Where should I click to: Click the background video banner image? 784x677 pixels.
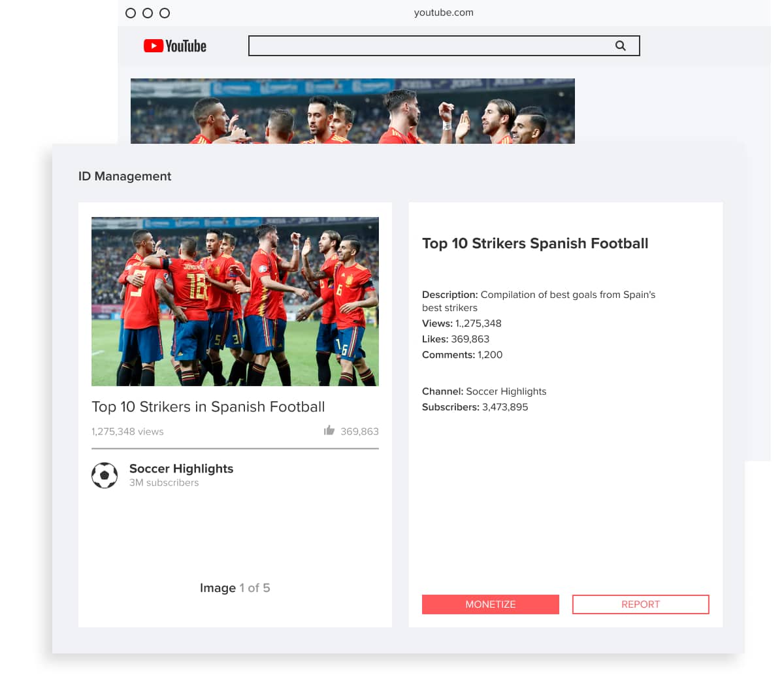tap(353, 111)
